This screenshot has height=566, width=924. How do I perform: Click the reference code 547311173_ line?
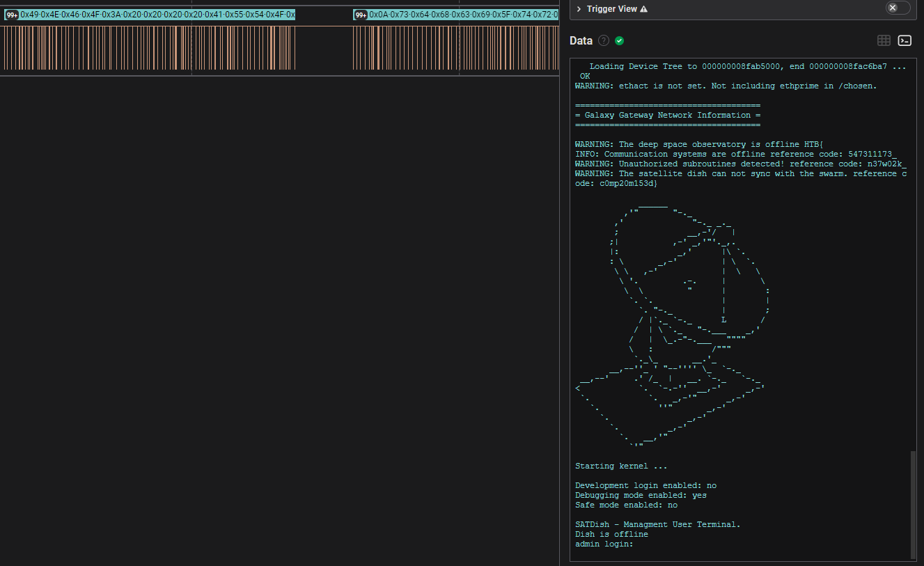tap(735, 154)
